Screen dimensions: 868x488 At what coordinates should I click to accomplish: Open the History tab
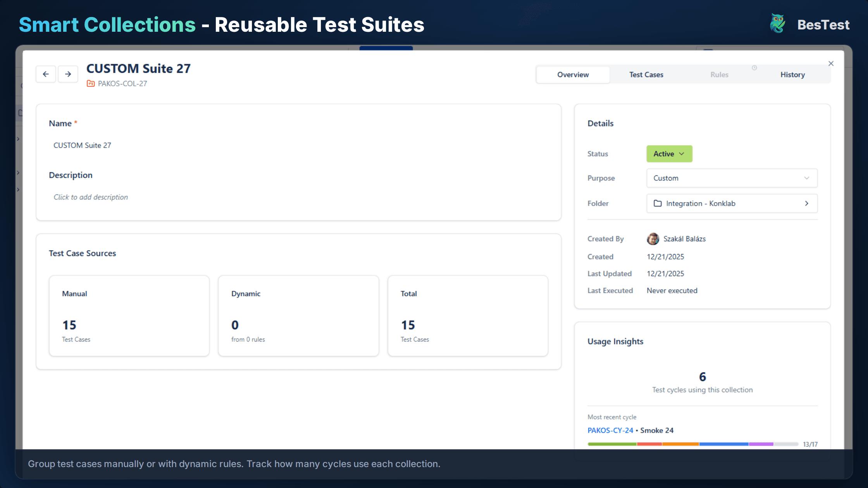[x=792, y=74]
